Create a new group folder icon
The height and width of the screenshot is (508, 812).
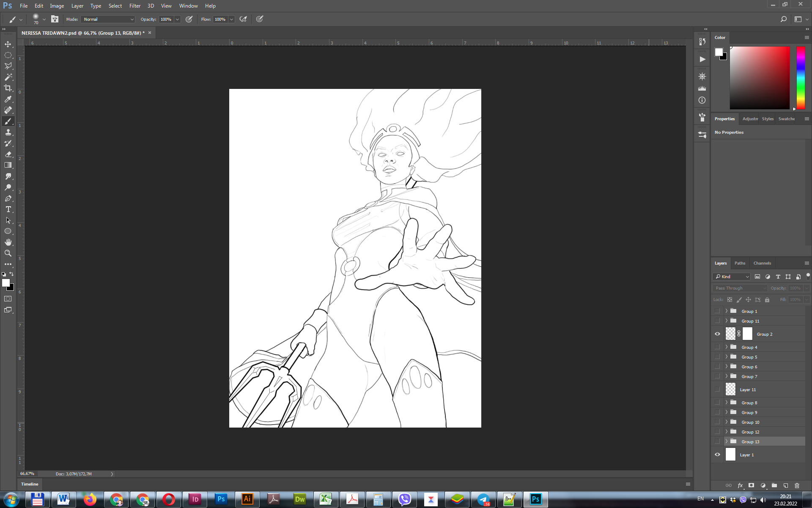coord(774,486)
